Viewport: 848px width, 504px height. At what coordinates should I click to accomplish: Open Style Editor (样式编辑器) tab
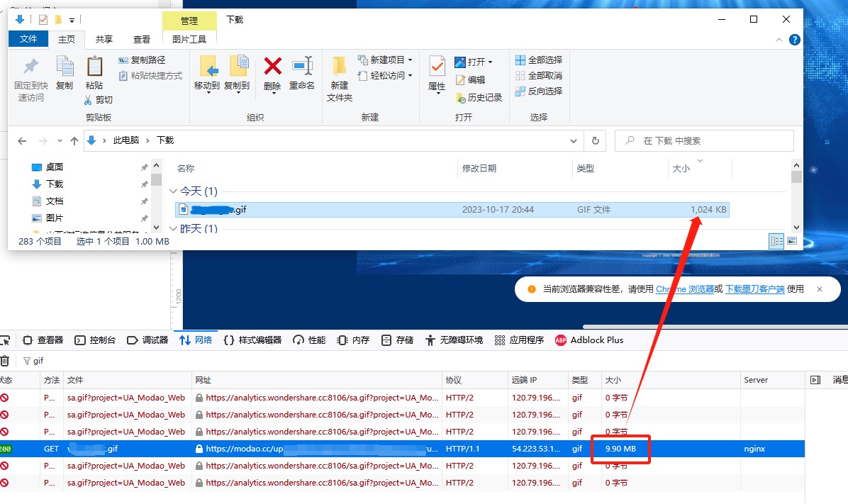[252, 340]
